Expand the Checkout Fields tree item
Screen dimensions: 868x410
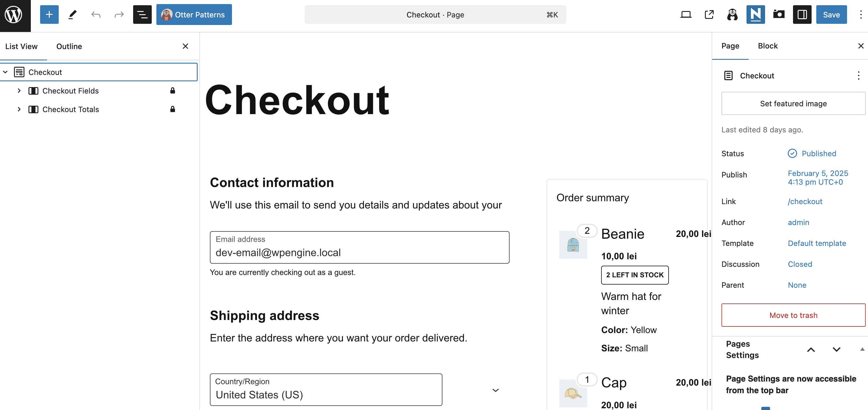coord(19,91)
